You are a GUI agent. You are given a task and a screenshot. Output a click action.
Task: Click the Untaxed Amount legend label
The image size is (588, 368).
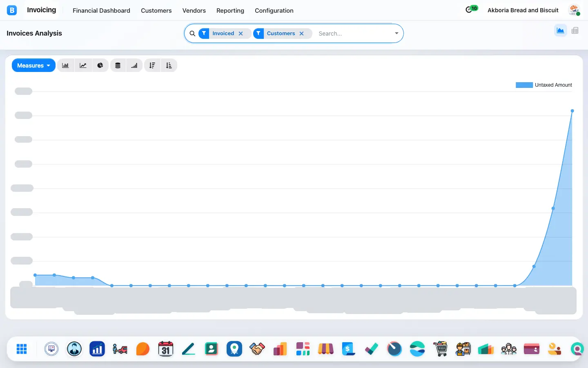pos(553,85)
